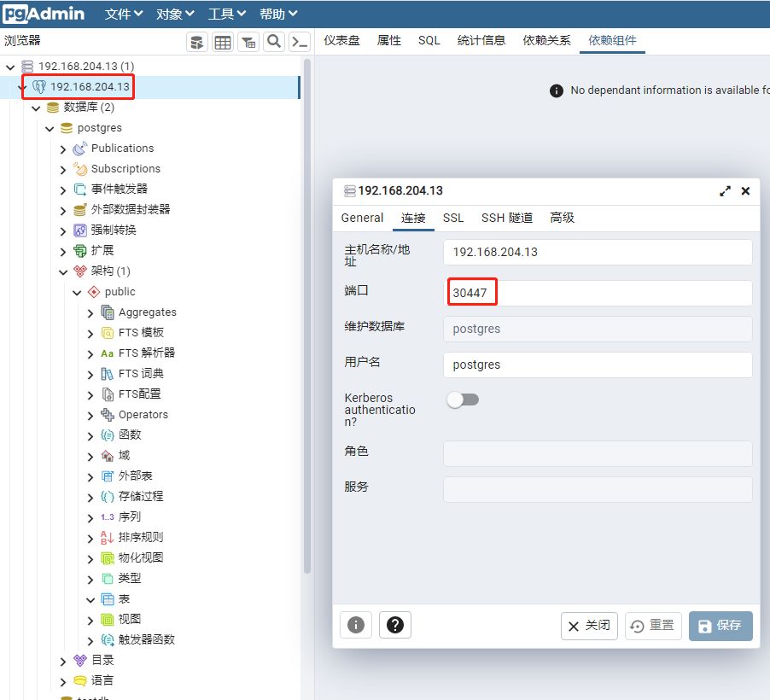The width and height of the screenshot is (770, 700).
Task: Click the 端口 port input field
Action: pyautogui.click(x=598, y=293)
